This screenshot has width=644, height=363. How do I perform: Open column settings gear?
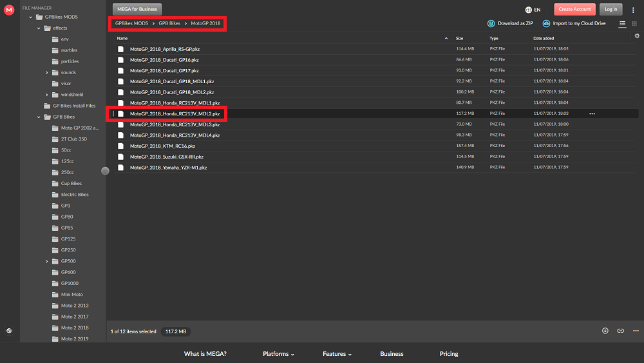click(637, 36)
